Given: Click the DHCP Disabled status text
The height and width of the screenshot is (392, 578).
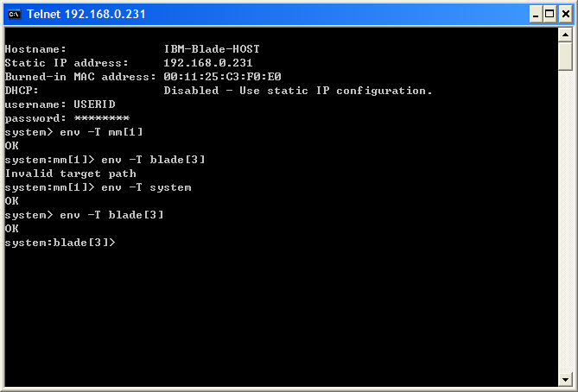Looking at the screenshot, I should (298, 91).
